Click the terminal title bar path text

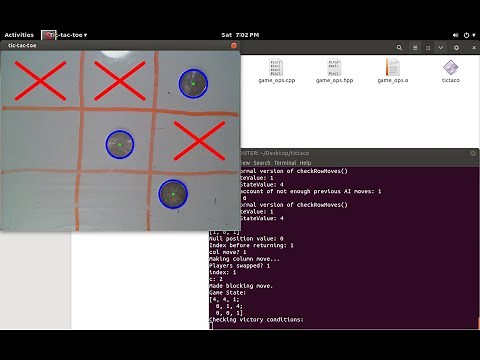coord(275,153)
